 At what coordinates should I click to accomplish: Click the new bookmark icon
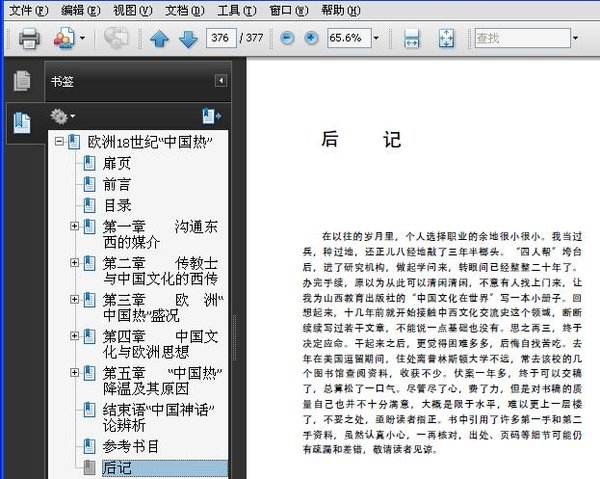(212, 116)
